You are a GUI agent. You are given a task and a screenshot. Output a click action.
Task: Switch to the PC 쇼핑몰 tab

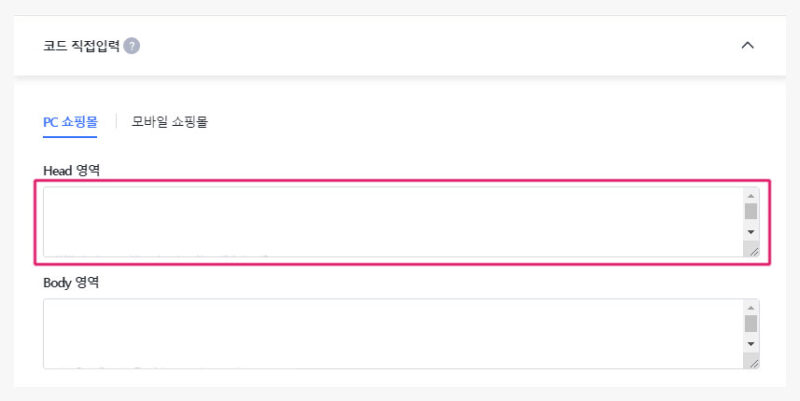click(70, 122)
